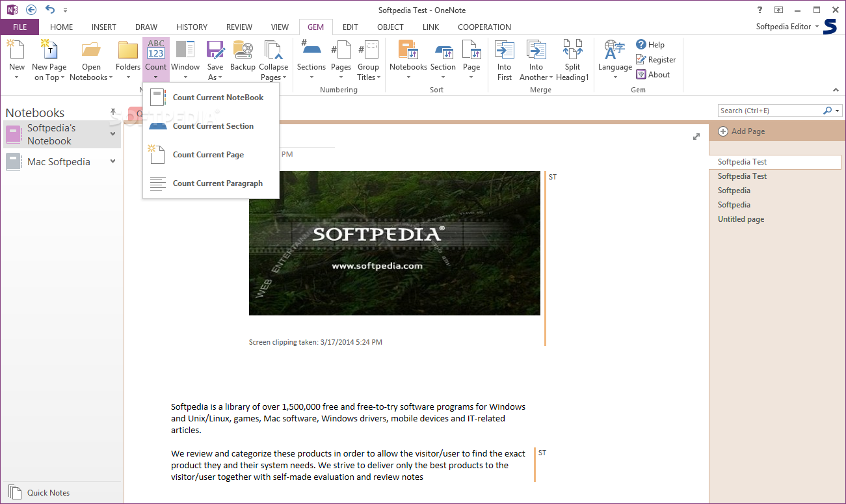Click the full page view expand arrow
846x504 pixels.
[696, 137]
